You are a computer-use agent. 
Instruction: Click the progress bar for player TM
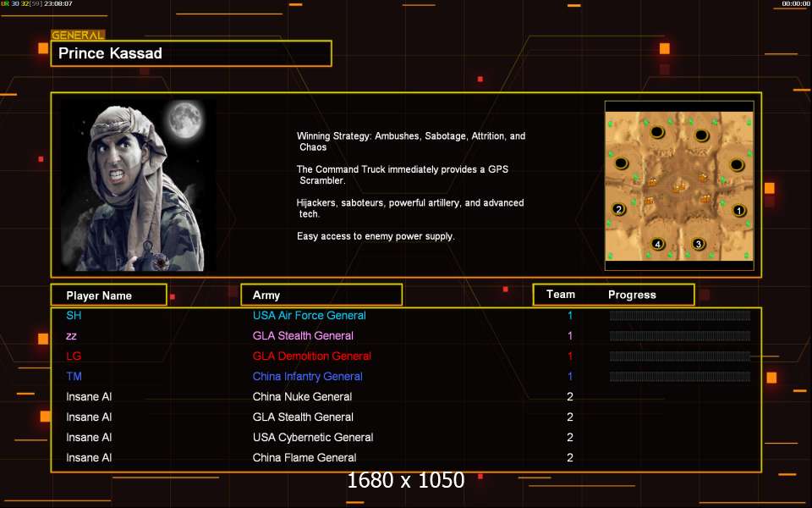pos(680,376)
